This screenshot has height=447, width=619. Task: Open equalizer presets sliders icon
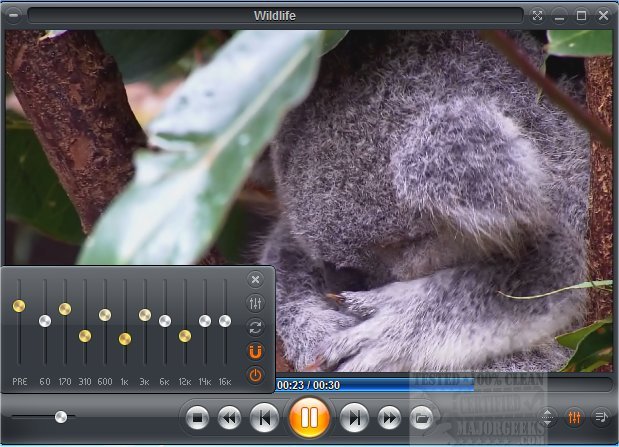pyautogui.click(x=255, y=304)
